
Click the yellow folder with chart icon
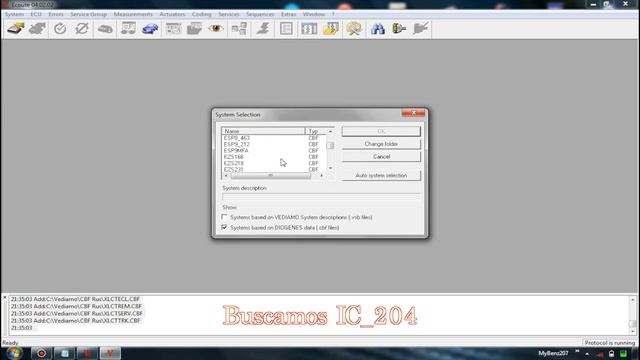click(x=331, y=29)
